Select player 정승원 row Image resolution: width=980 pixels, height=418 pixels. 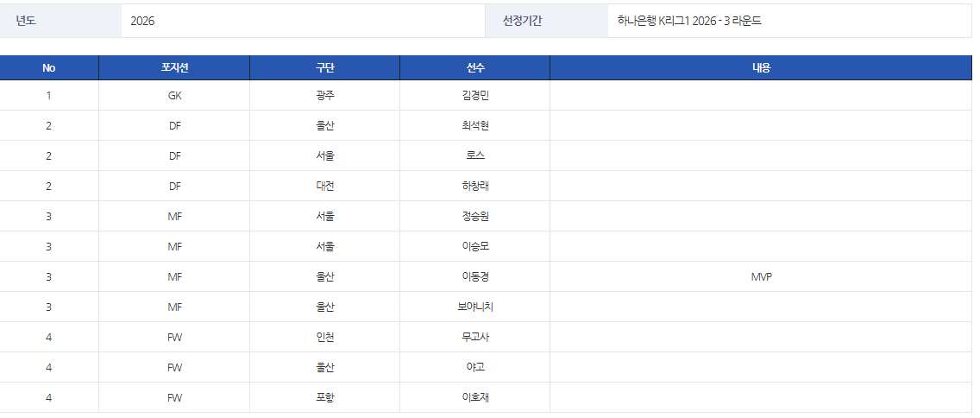[475, 217]
